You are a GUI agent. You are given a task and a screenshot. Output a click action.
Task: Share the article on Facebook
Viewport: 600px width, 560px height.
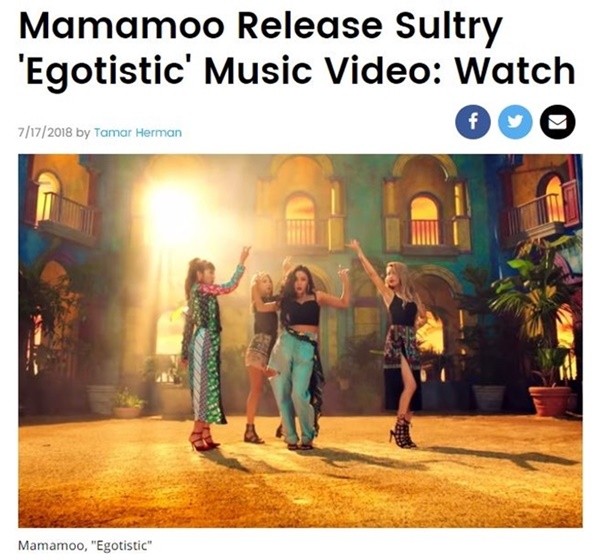click(473, 122)
